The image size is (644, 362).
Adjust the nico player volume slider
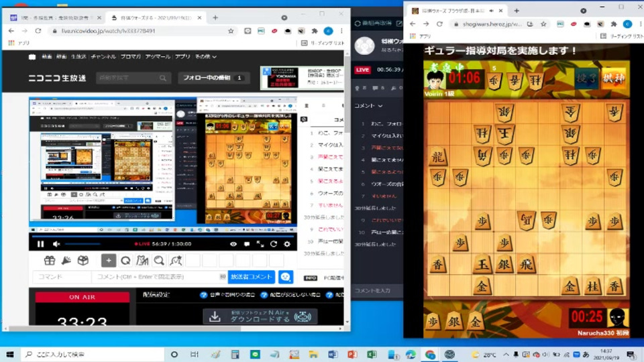[x=83, y=244]
